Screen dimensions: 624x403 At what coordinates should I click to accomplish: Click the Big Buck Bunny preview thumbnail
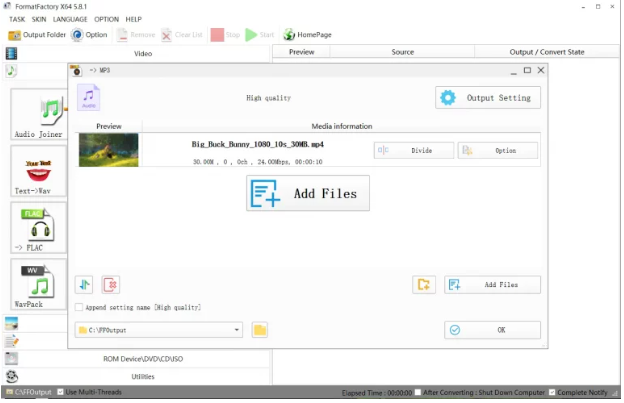click(x=109, y=150)
